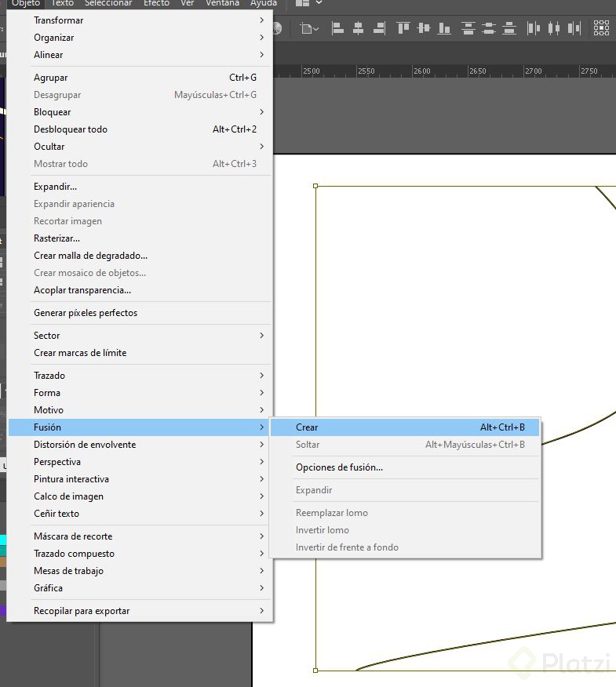The image size is (616, 687).
Task: Select Acoplar transparencia...
Action: coord(140,290)
